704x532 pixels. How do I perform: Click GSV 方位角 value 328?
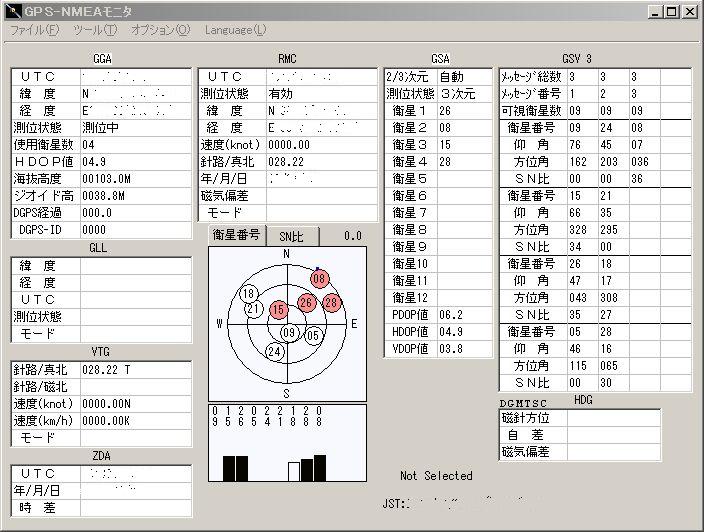click(578, 230)
